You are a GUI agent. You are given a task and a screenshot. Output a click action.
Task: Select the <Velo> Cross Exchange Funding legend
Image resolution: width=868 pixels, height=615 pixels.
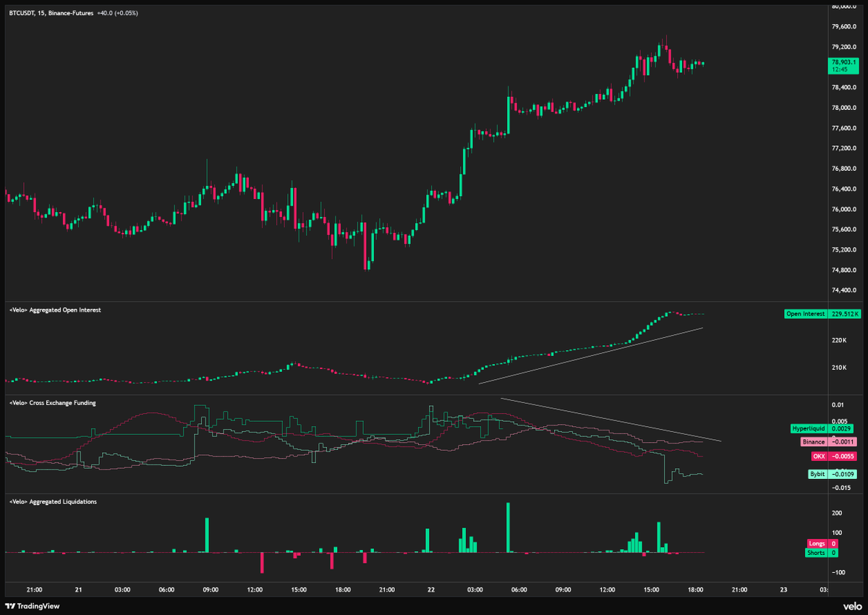pyautogui.click(x=52, y=402)
